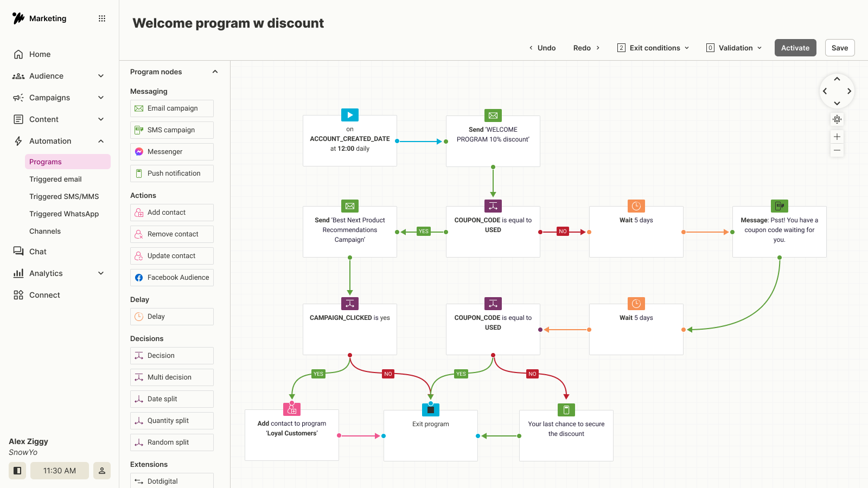Screen dimensions: 868x488
Task: Add a Remove contact node
Action: click(x=172, y=234)
